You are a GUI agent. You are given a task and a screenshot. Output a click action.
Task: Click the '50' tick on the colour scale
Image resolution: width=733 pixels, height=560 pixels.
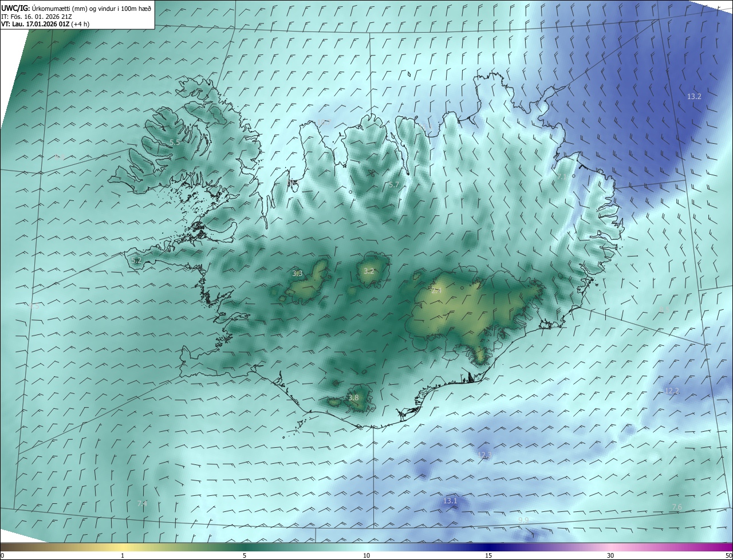coord(728,555)
